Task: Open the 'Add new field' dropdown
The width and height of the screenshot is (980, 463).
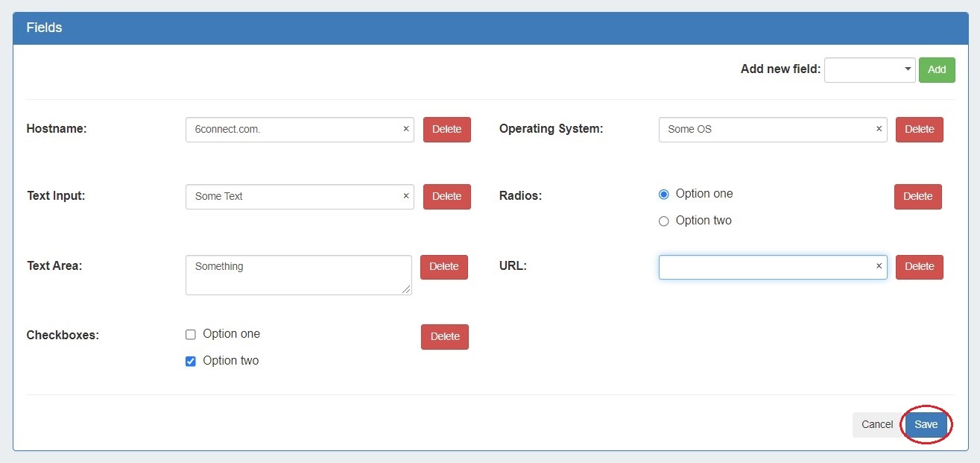Action: (869, 69)
